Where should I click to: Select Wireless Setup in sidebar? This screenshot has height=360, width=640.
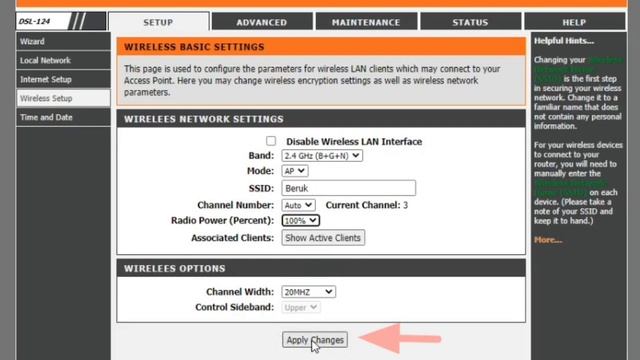click(63, 98)
